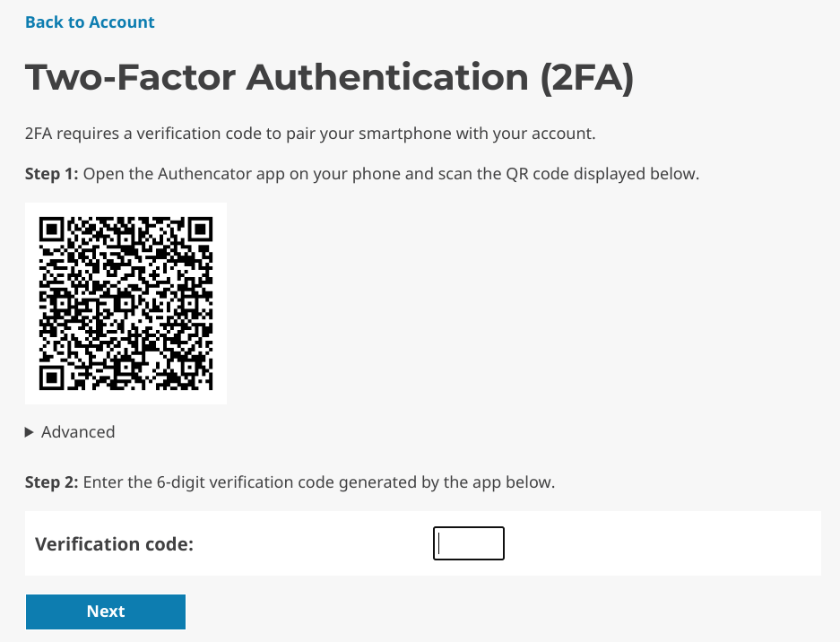Click the QR code's top-left finder square
The width and height of the screenshot is (840, 642).
[x=52, y=230]
